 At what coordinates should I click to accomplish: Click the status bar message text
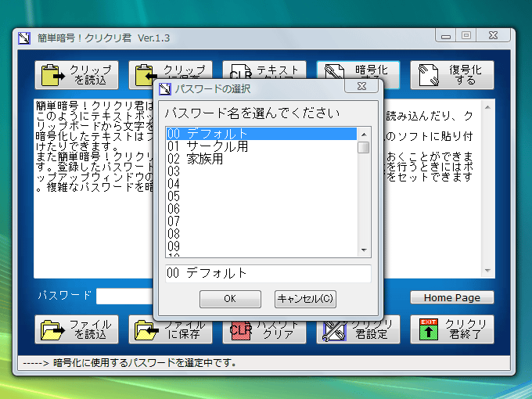[130, 363]
